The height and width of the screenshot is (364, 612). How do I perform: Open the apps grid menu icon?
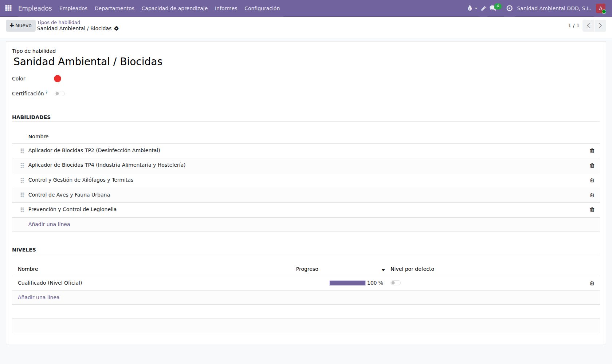coord(8,8)
